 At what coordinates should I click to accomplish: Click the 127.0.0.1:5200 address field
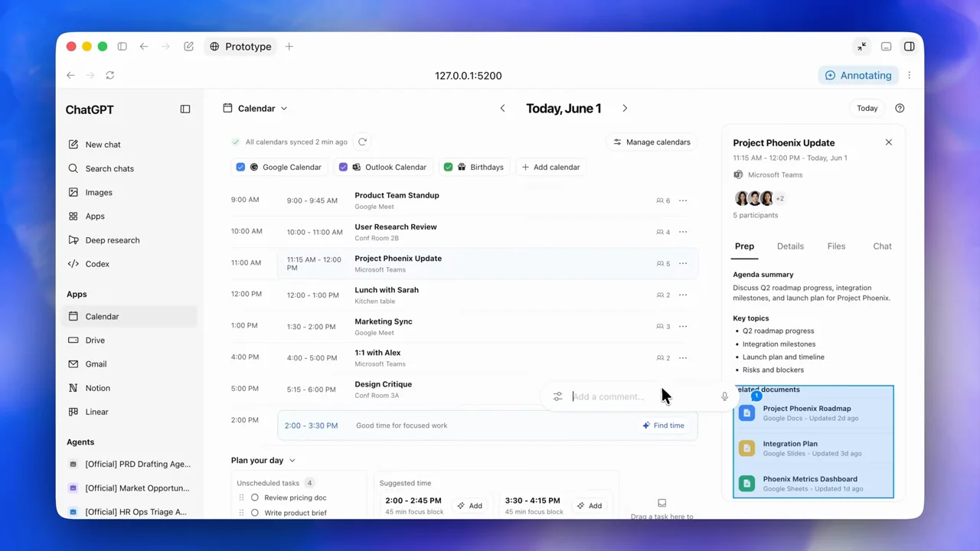click(469, 76)
